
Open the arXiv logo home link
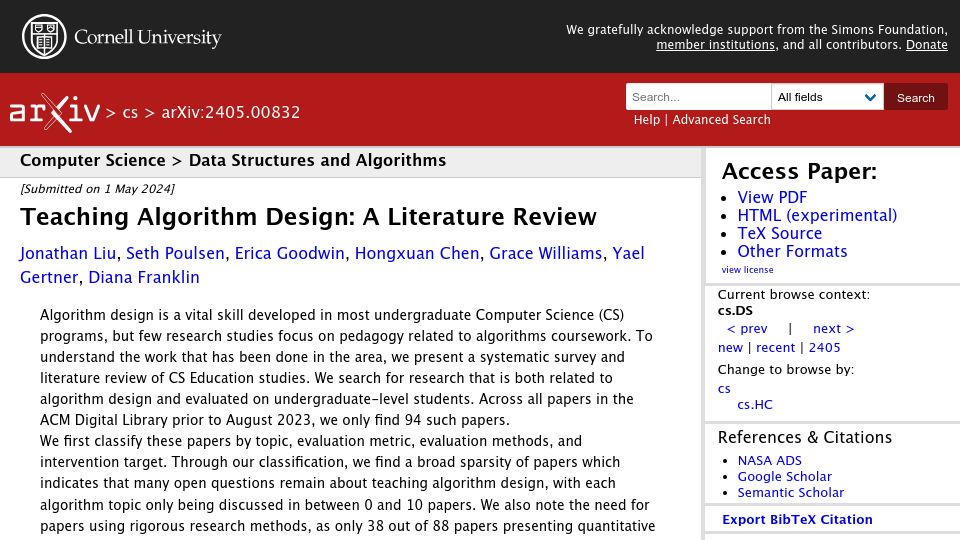54,113
